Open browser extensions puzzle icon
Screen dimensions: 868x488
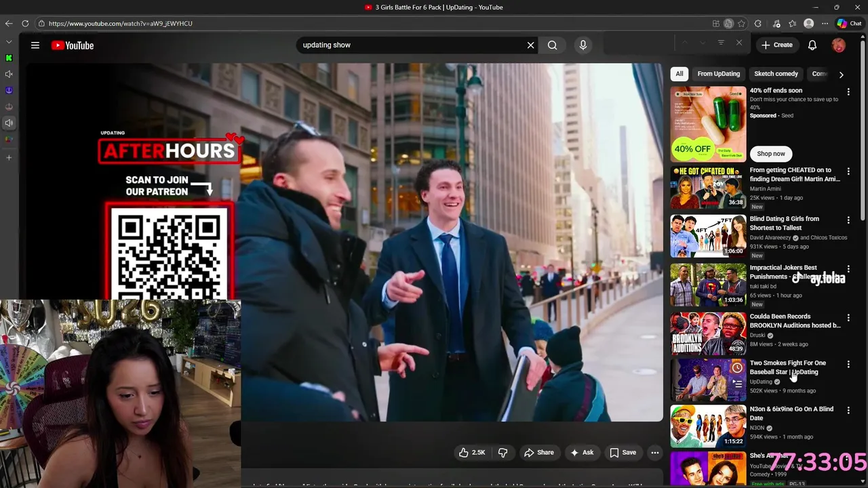point(758,24)
